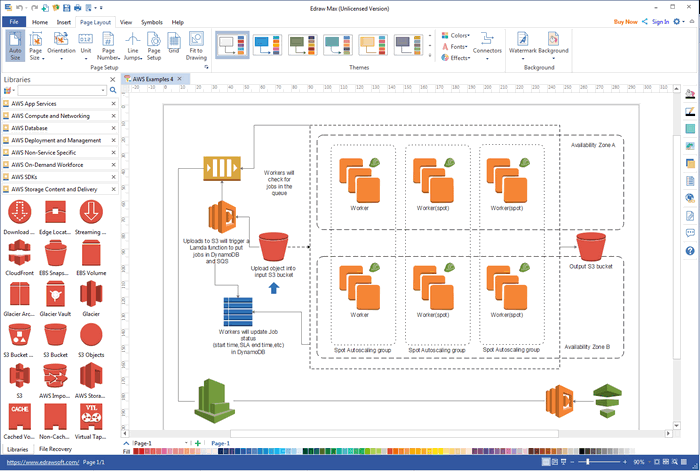700x471 pixels.
Task: Select the S3 Objects library symbol
Action: (x=91, y=340)
